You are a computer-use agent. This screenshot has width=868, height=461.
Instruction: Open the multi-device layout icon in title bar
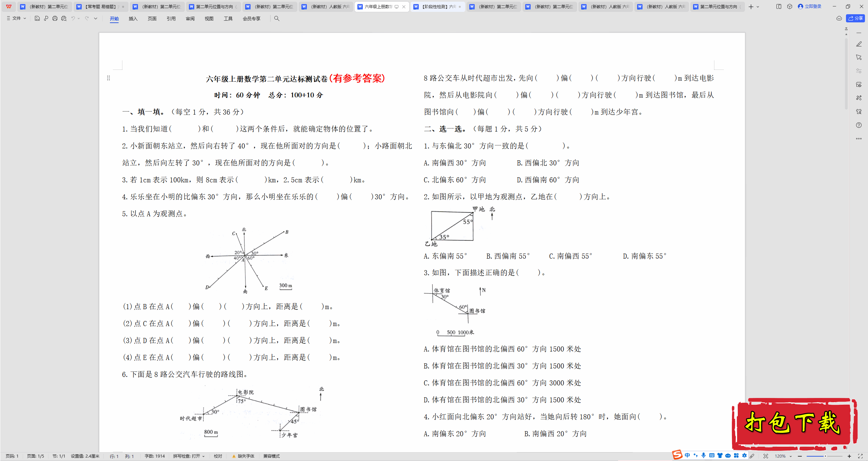click(x=779, y=6)
